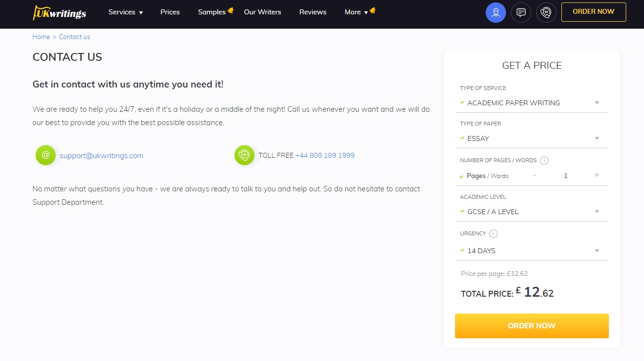Click the page quantity field showing 1

click(x=566, y=176)
